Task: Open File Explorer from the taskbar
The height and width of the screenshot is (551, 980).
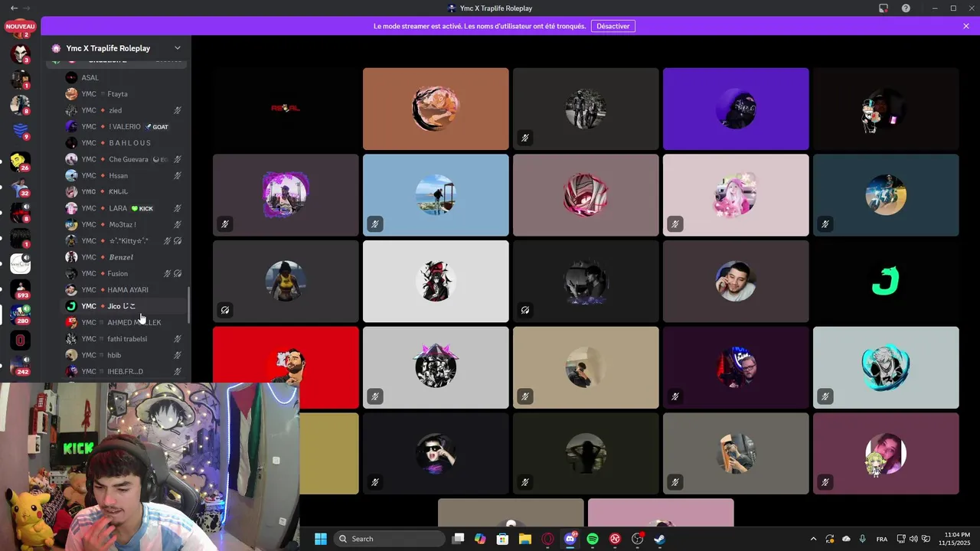Action: point(525,539)
